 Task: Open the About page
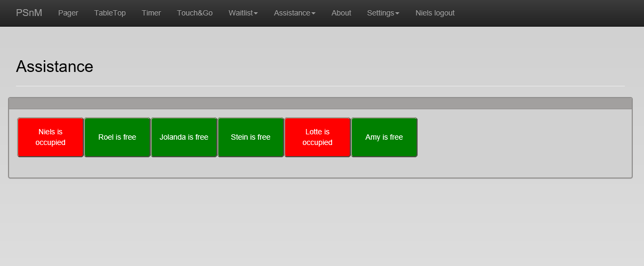point(341,13)
